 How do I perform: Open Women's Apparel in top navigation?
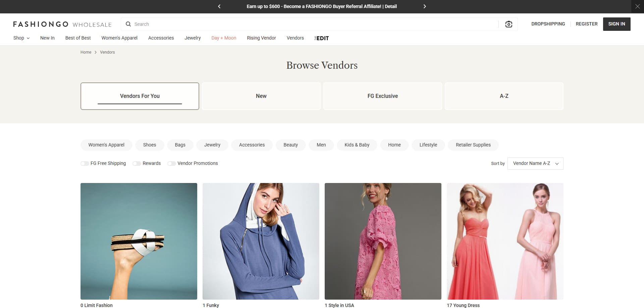(119, 38)
